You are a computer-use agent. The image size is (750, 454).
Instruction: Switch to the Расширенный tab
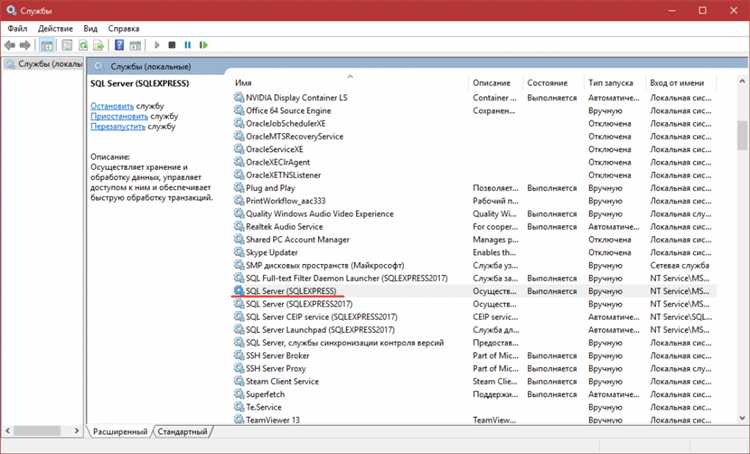click(120, 432)
